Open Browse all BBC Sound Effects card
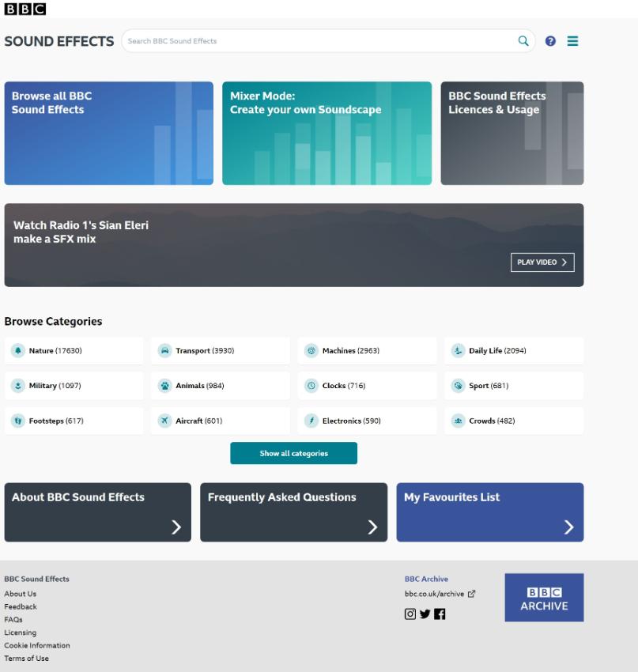 pyautogui.click(x=109, y=134)
